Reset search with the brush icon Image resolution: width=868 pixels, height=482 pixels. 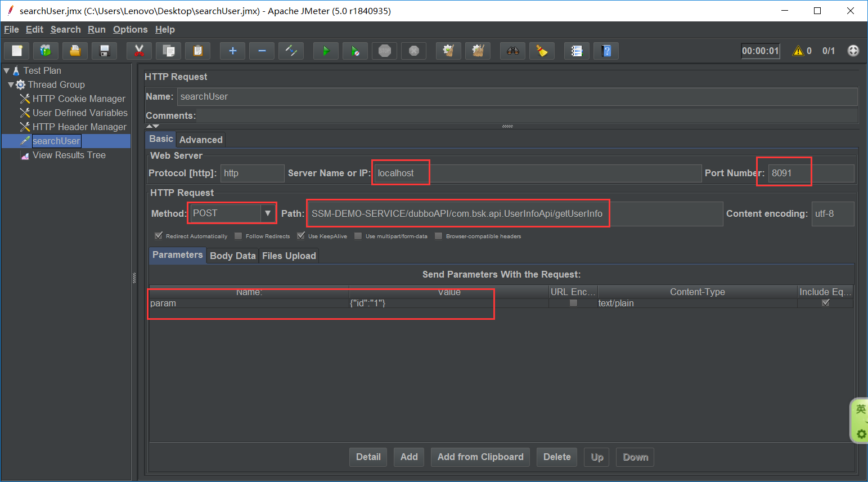(x=542, y=51)
